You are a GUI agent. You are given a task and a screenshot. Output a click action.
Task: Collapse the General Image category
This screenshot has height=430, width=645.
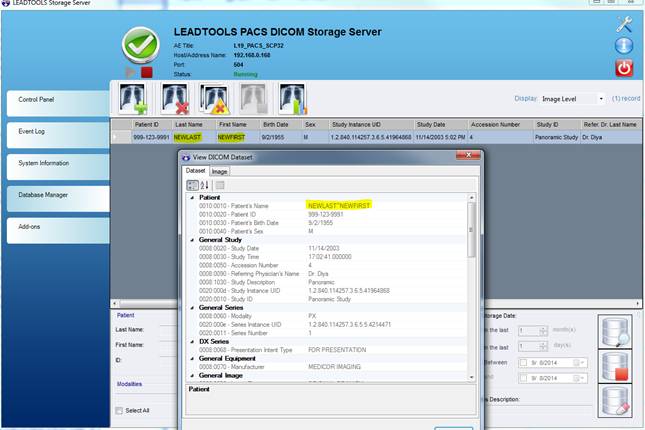pyautogui.click(x=192, y=376)
